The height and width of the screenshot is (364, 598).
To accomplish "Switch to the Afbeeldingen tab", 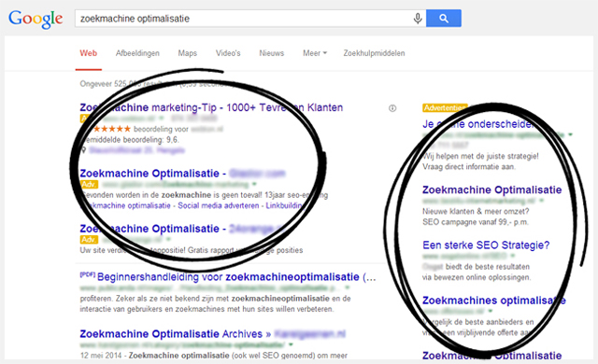I will click(x=137, y=53).
